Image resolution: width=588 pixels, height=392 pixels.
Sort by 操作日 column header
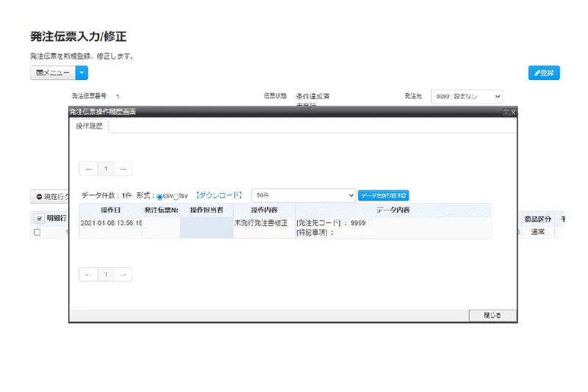tap(111, 210)
